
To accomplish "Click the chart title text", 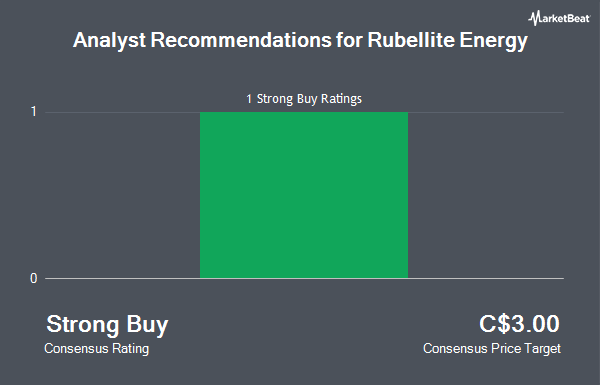I will click(300, 40).
